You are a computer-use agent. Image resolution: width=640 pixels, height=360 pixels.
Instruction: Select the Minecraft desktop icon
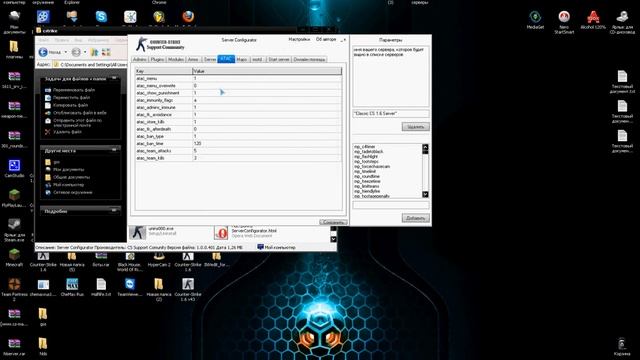[x=14, y=257]
